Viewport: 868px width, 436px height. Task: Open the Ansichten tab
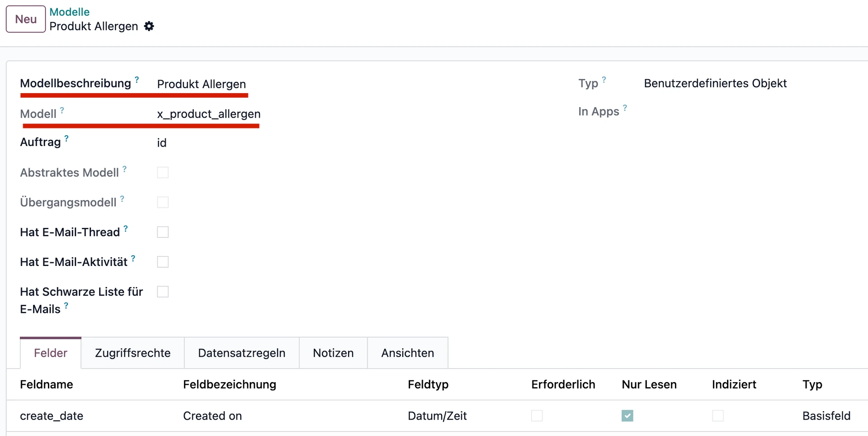coord(407,353)
